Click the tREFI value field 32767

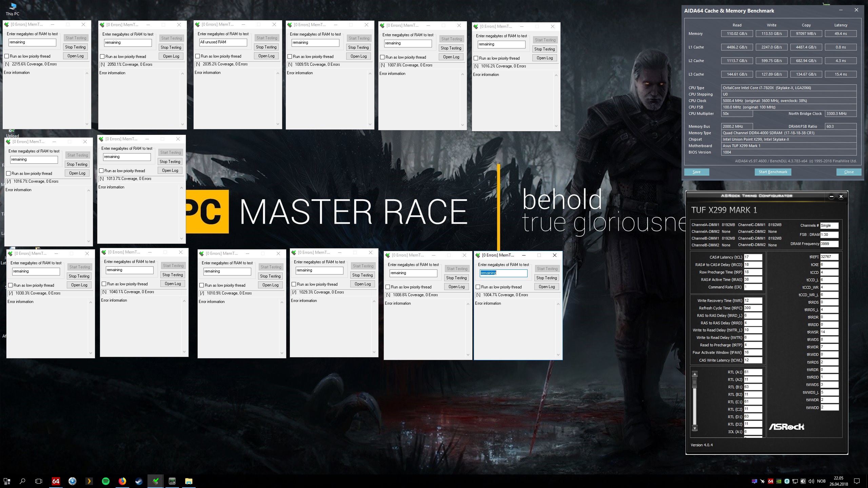(x=829, y=257)
